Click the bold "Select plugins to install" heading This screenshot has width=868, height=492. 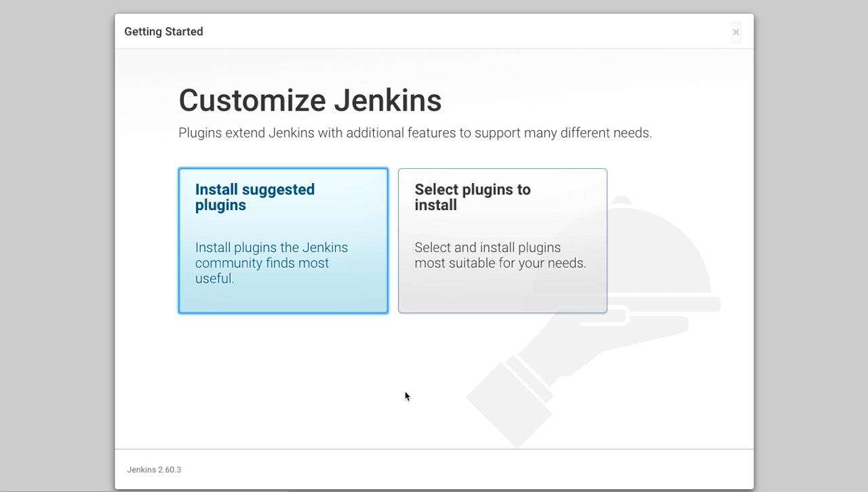[472, 197]
